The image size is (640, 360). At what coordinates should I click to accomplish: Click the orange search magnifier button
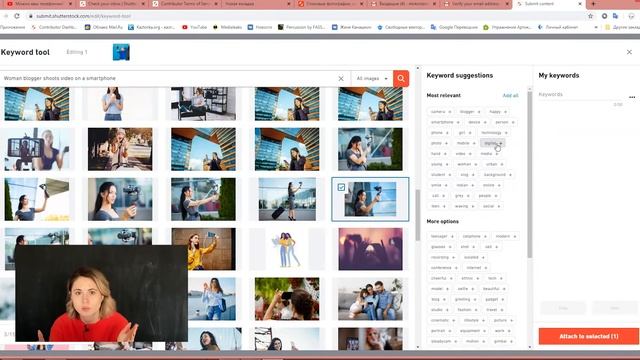[401, 78]
